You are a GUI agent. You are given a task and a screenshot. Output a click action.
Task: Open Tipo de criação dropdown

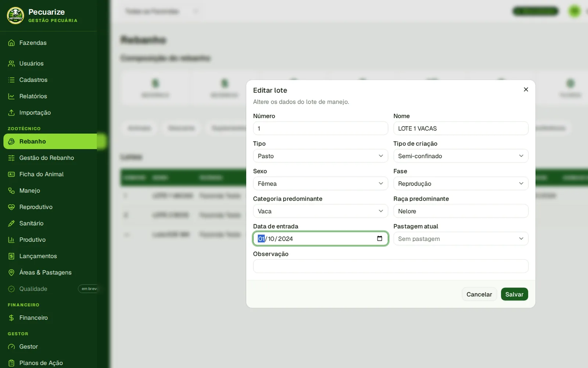461,156
